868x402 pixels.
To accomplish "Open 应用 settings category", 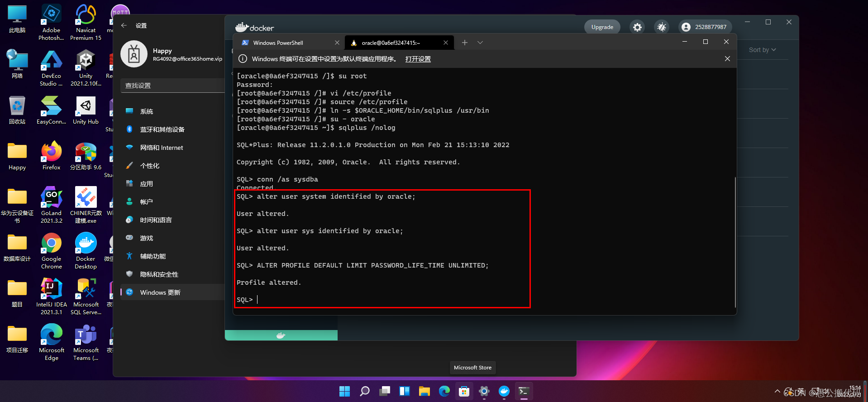I will (x=173, y=184).
